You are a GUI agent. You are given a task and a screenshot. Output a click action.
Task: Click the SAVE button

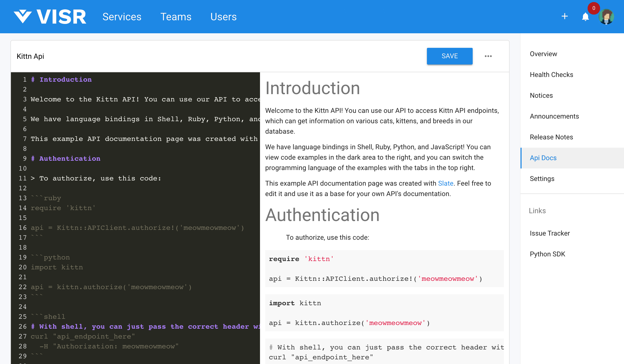point(450,56)
